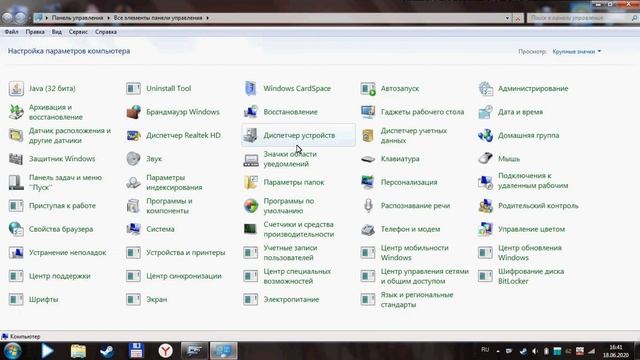Open Гаджеты рабочего стола icon
Image resolution: width=640 pixels, height=360 pixels.
tap(368, 112)
